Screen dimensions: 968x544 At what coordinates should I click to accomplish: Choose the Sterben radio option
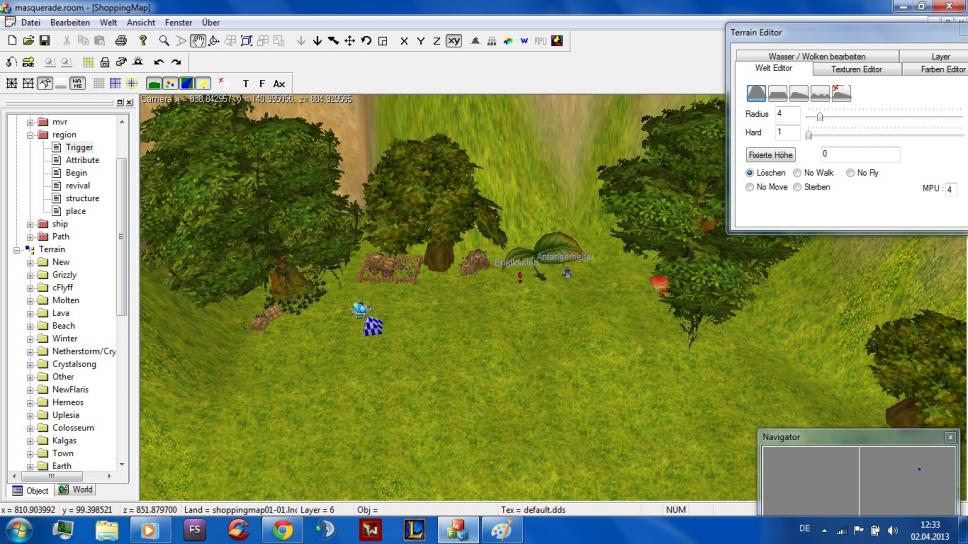pyautogui.click(x=797, y=187)
